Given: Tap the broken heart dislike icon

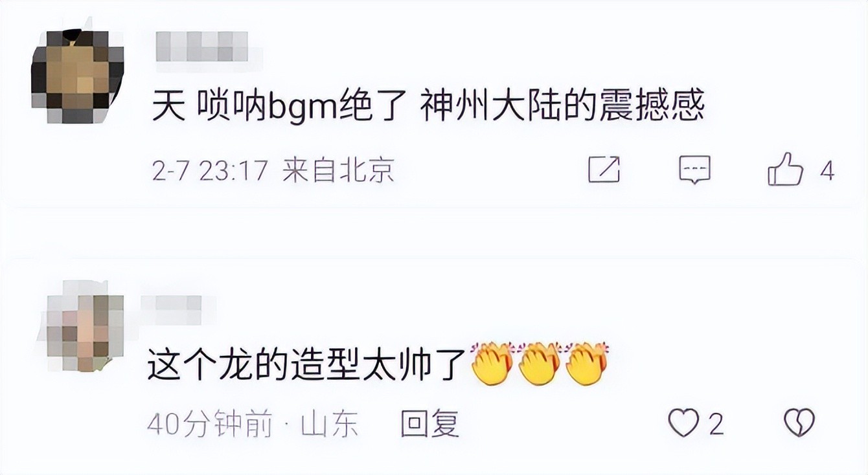Looking at the screenshot, I should click(799, 424).
